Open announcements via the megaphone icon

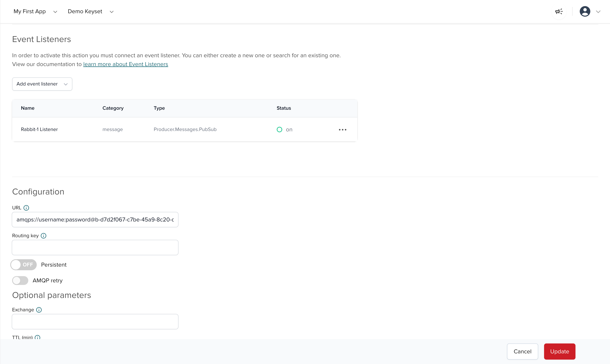tap(559, 11)
